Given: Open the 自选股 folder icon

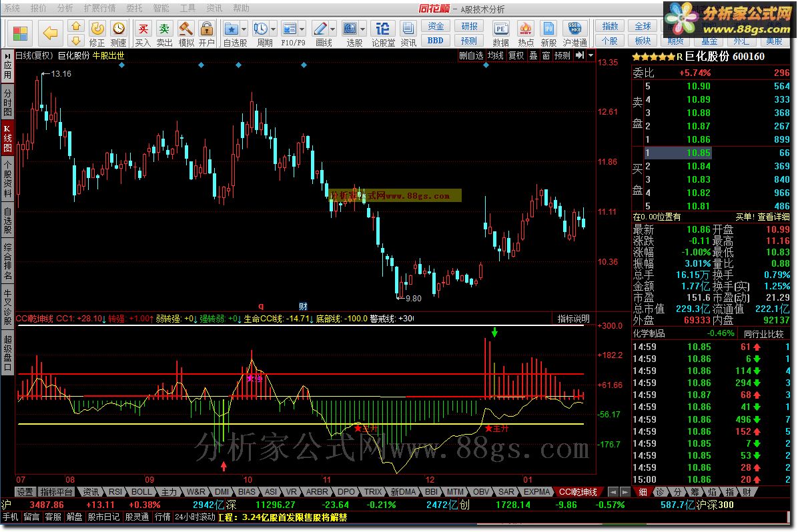Looking at the screenshot, I should [232, 29].
